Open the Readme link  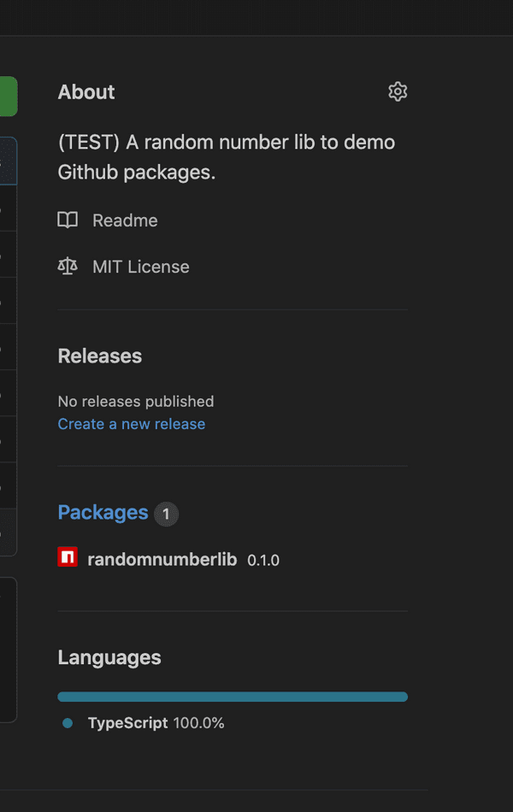click(125, 220)
